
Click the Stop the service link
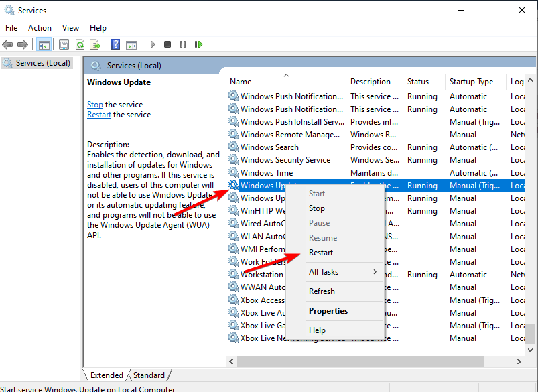95,105
